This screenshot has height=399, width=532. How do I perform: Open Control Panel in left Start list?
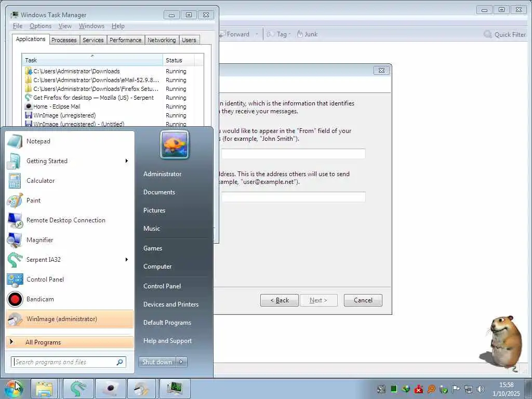coord(70,279)
